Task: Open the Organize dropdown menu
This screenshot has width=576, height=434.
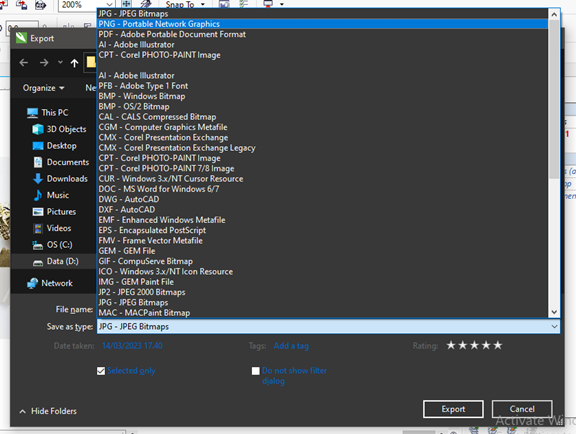Action: coord(43,88)
